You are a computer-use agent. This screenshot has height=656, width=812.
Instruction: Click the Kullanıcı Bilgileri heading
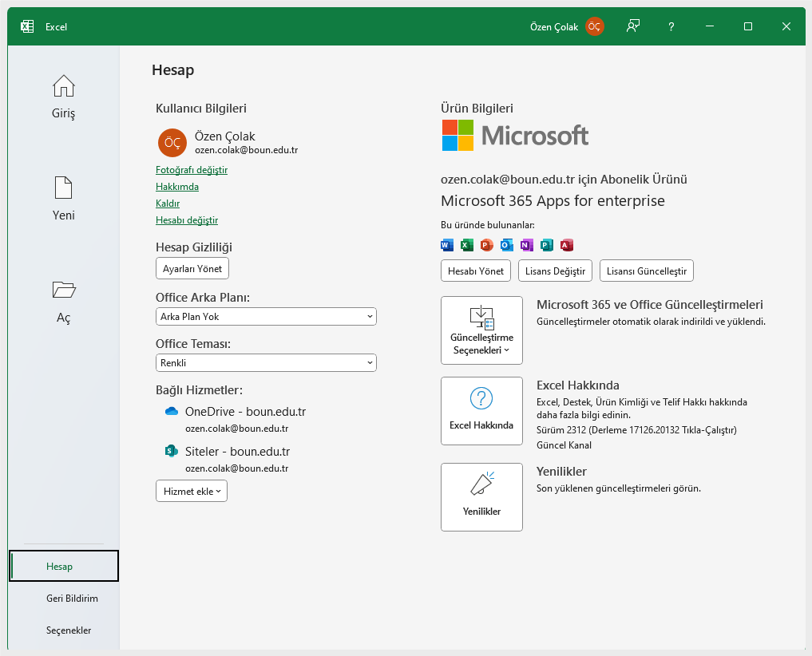pyautogui.click(x=201, y=109)
